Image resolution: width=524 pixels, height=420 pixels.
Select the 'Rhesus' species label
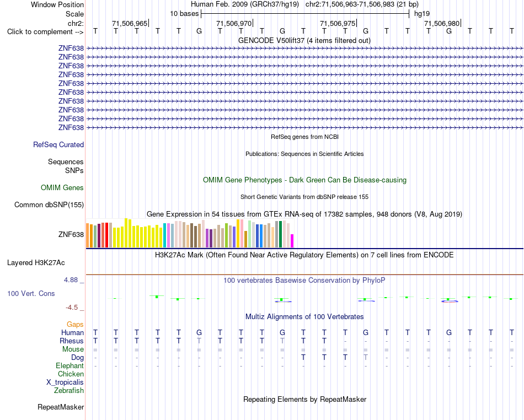pos(72,341)
